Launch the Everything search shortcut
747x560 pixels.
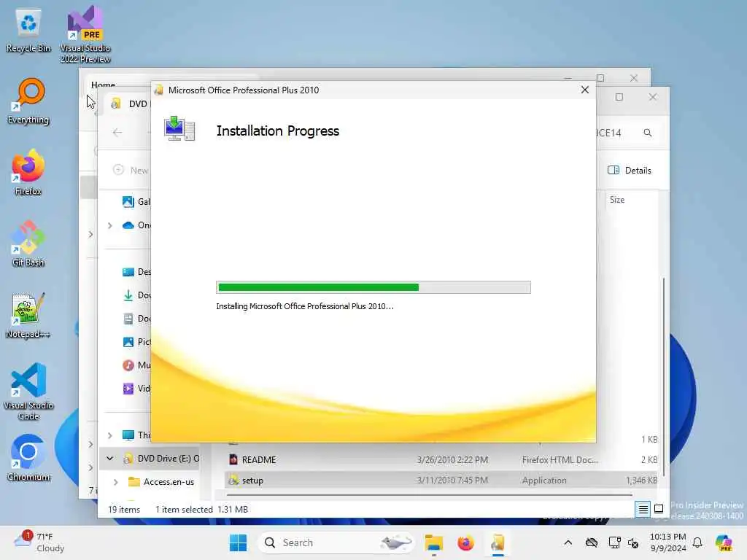(28, 101)
